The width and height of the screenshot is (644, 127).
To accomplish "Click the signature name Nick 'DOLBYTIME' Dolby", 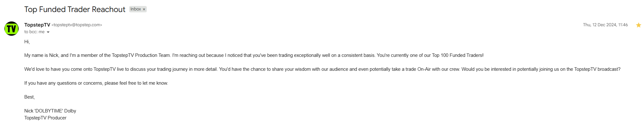I will point(50,111).
